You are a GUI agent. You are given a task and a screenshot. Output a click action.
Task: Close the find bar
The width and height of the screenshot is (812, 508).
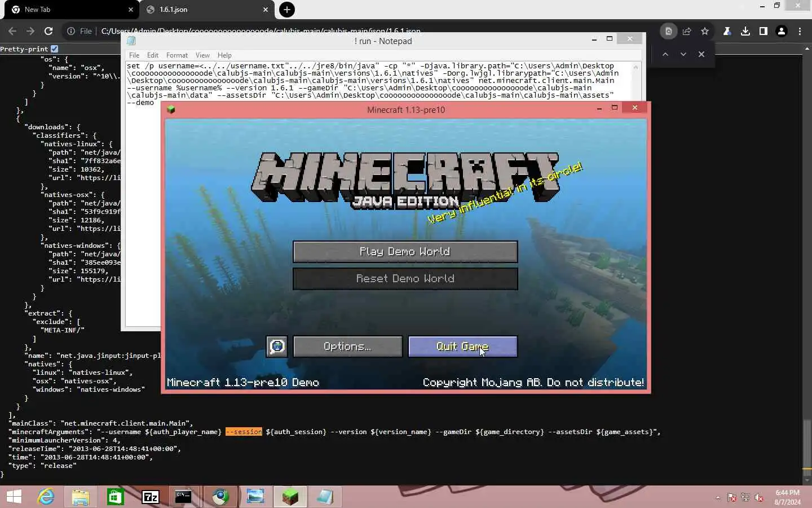(701, 54)
